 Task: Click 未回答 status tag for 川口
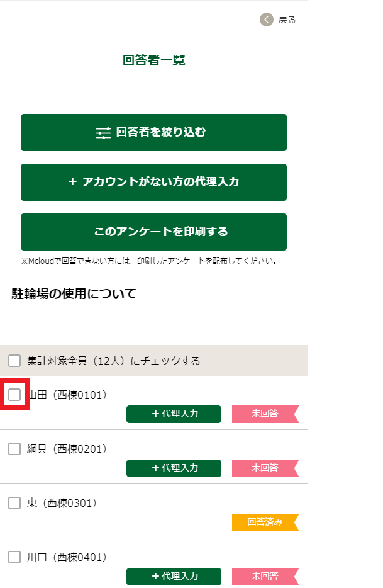click(x=265, y=577)
